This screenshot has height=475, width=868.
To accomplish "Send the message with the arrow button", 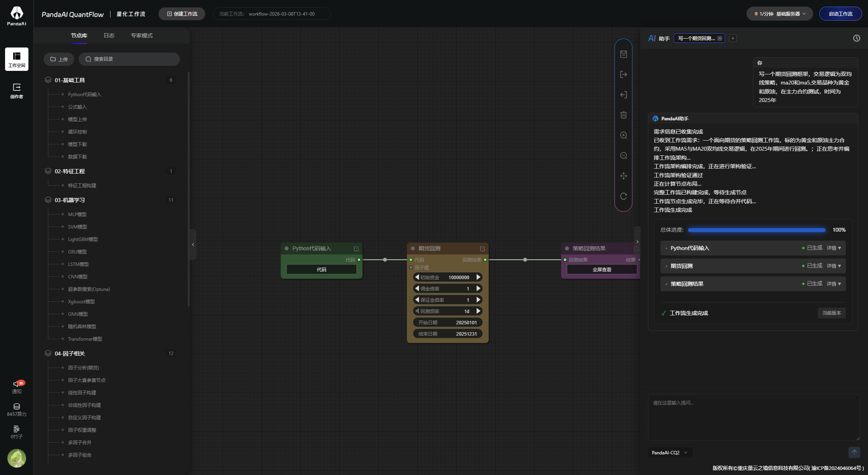I will coord(854,452).
